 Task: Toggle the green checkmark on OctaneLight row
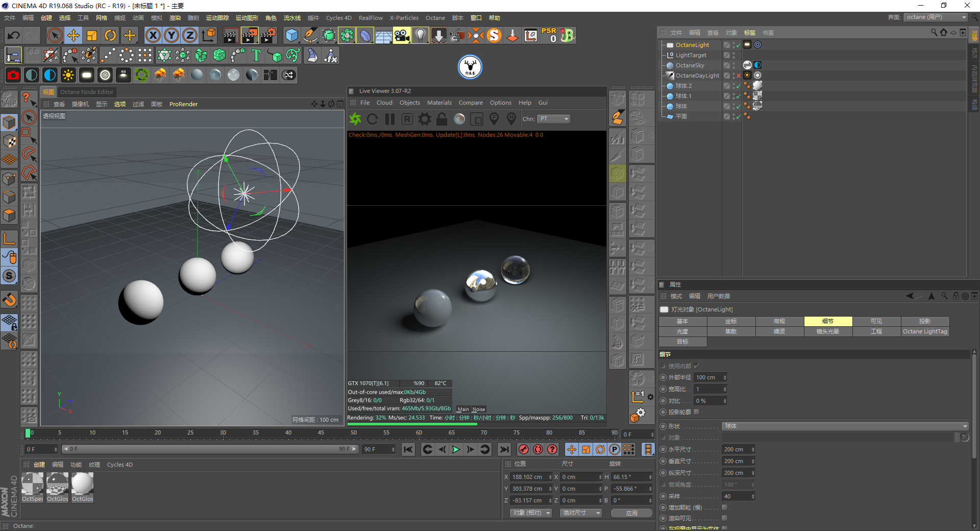click(x=739, y=45)
